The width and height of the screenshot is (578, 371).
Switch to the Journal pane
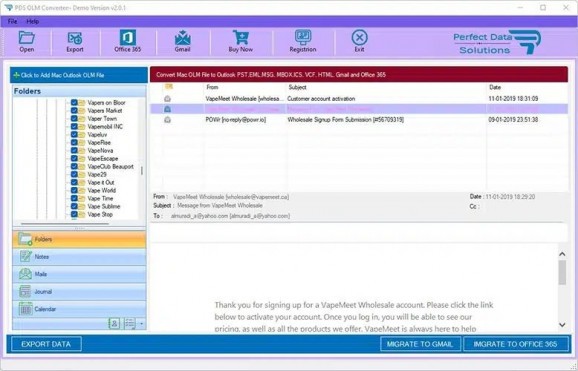[79, 291]
